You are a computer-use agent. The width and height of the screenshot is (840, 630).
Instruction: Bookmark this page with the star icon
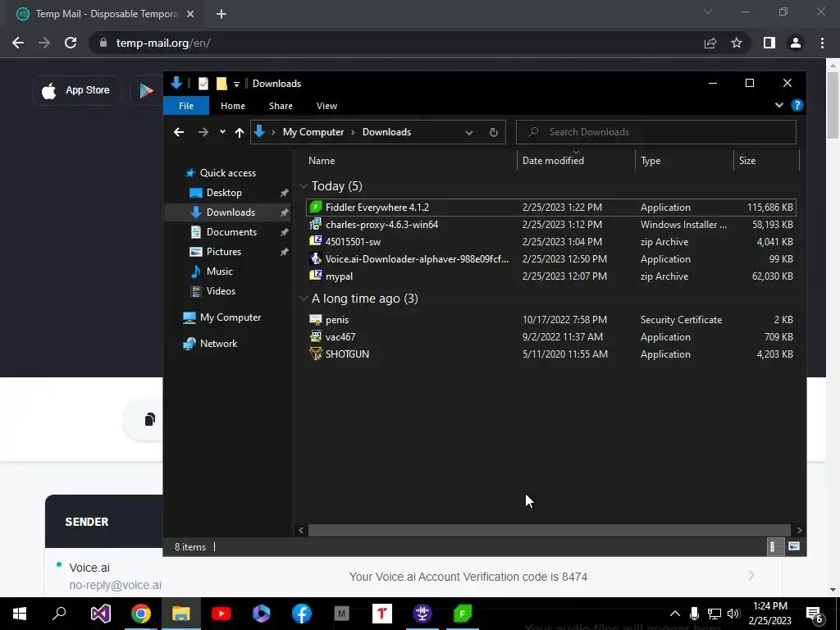point(737,43)
